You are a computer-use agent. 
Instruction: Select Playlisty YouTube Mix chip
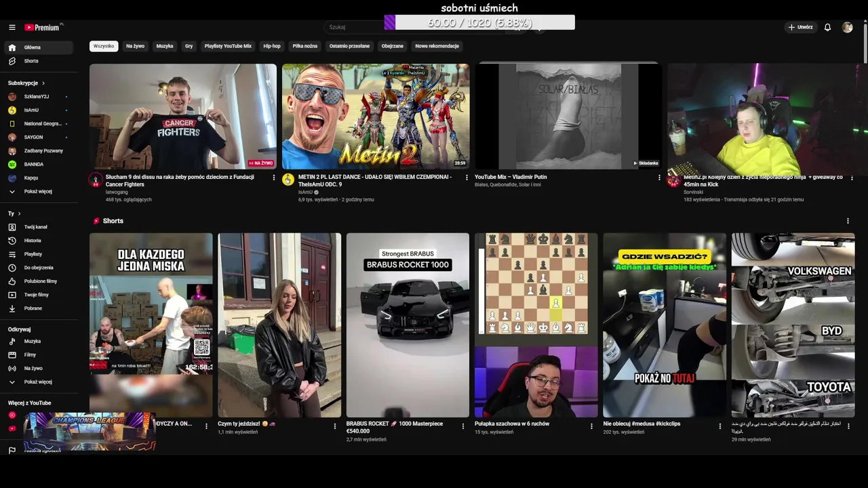pyautogui.click(x=228, y=46)
